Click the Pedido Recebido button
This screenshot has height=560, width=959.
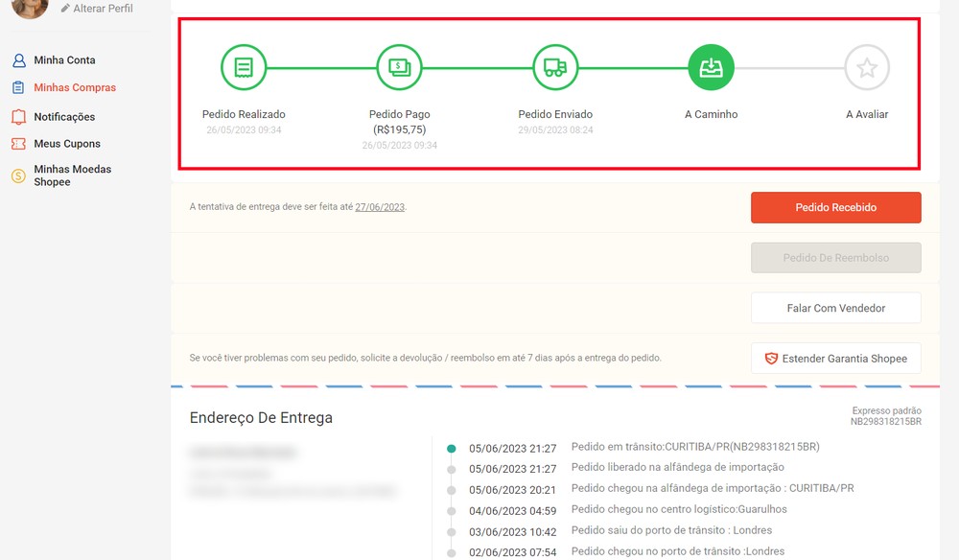click(836, 207)
